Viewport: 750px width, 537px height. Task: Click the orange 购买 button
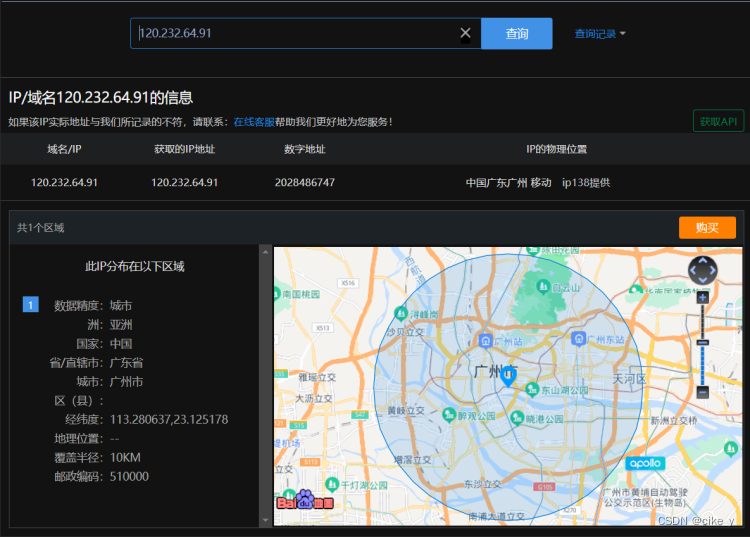click(707, 228)
